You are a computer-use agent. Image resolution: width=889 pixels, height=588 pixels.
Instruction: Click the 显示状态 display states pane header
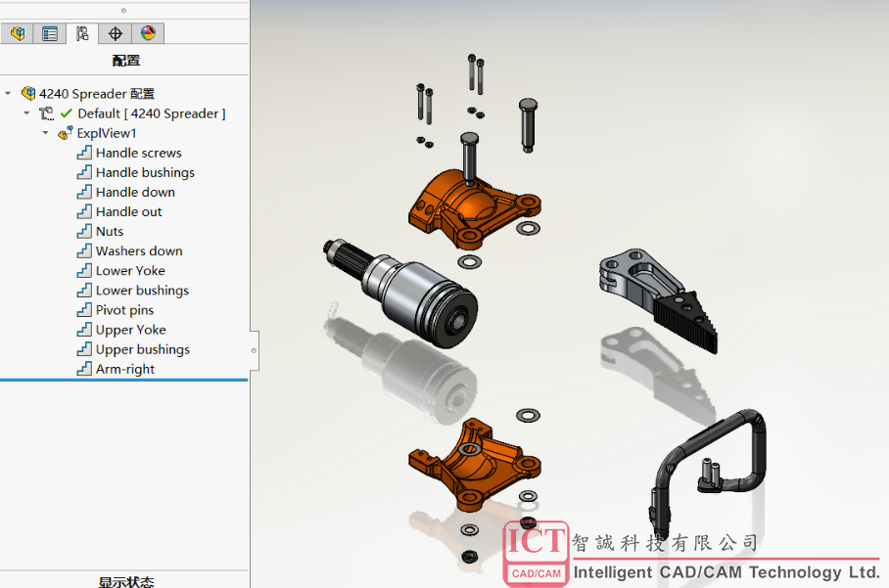click(126, 582)
